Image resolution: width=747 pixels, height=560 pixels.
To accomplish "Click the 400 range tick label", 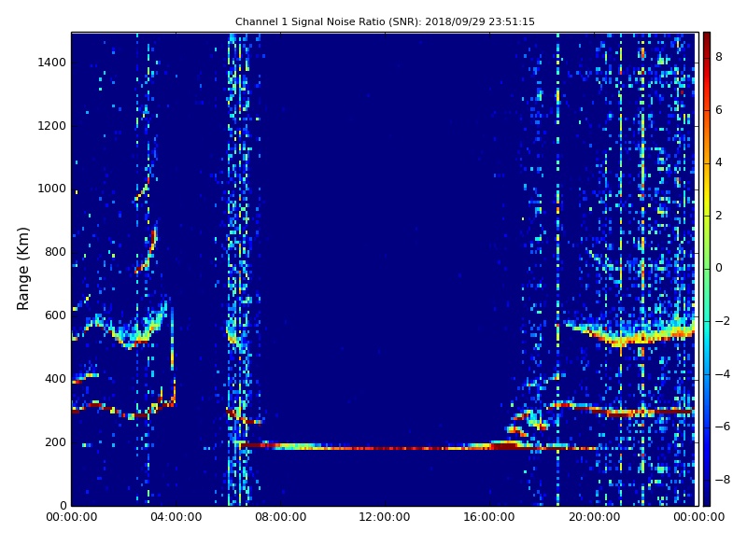I will (55, 379).
